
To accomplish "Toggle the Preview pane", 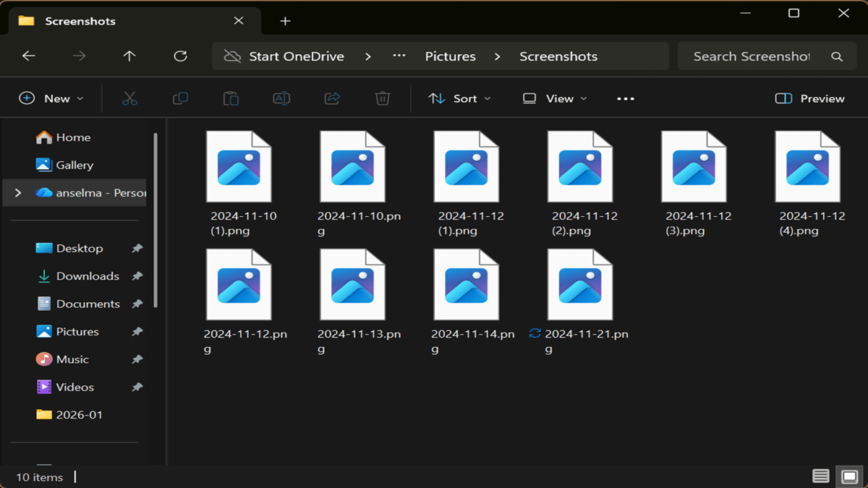I will tap(809, 98).
